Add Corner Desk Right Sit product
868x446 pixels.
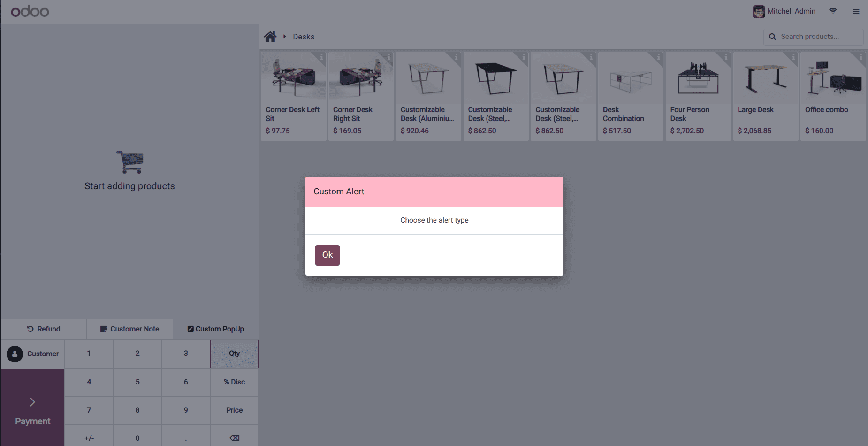click(361, 96)
